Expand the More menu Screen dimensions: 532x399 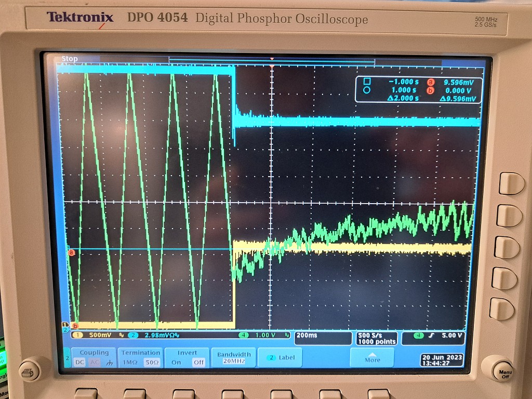372,357
